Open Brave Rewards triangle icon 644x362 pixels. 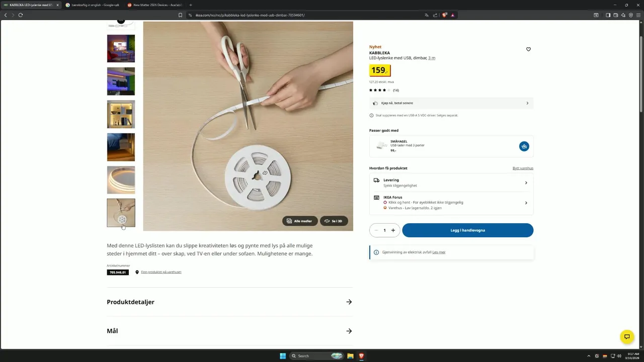tap(452, 15)
